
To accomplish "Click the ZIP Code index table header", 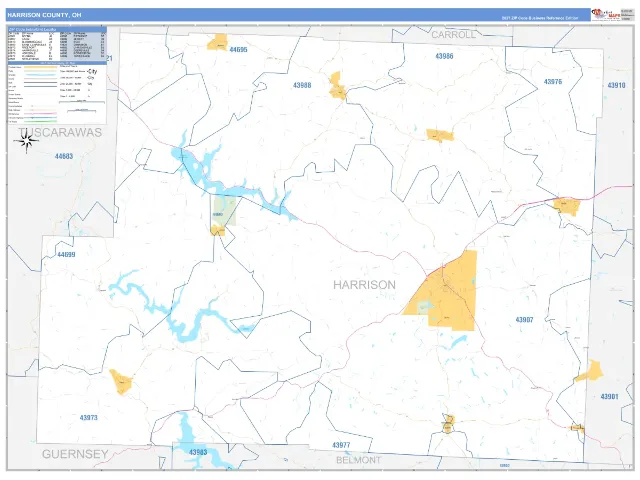I will (57, 29).
